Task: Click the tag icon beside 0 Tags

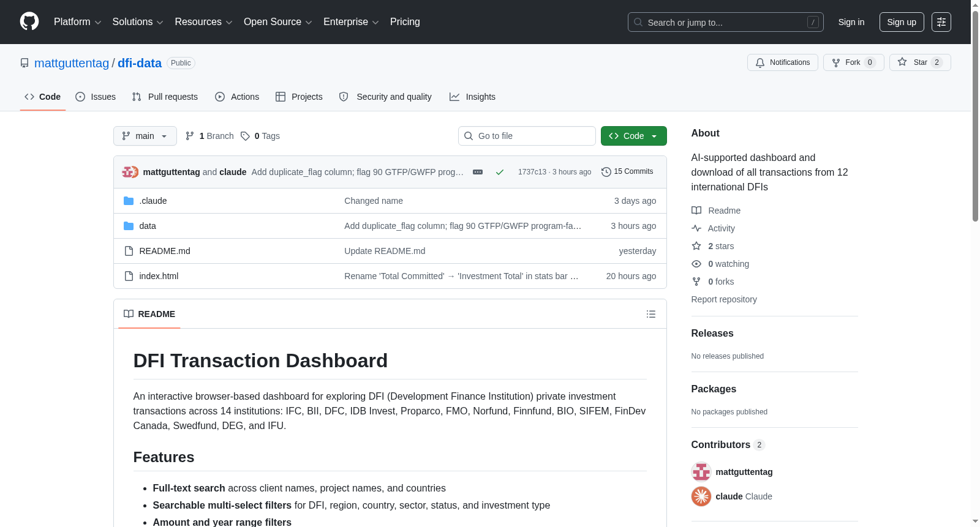Action: pyautogui.click(x=245, y=136)
